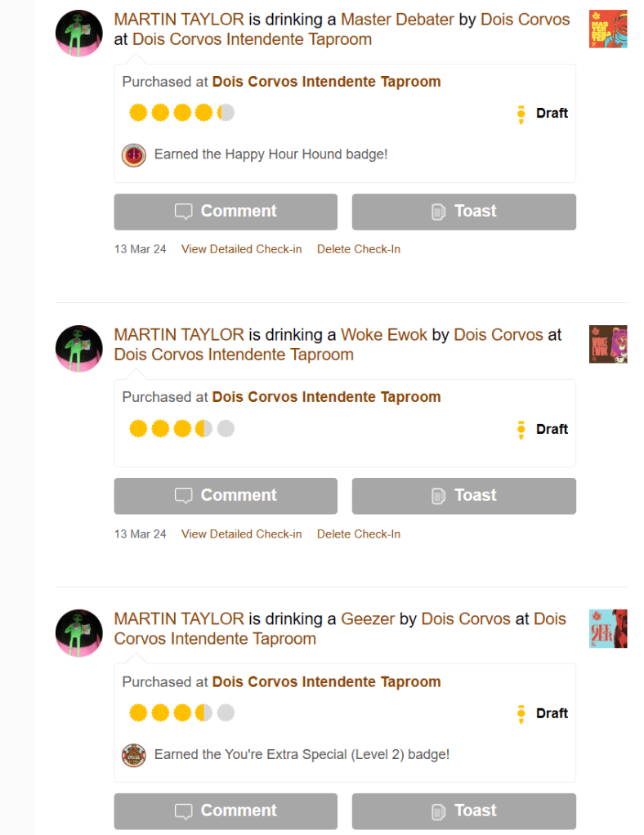Click the Draft serving icon on Master Debater
Image resolution: width=644 pixels, height=835 pixels.
(521, 114)
